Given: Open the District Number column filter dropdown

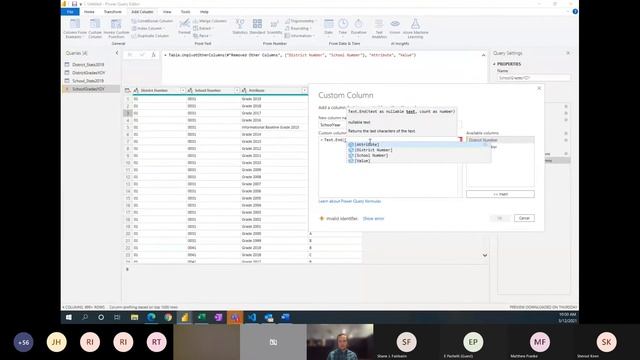Looking at the screenshot, I should pos(182,90).
